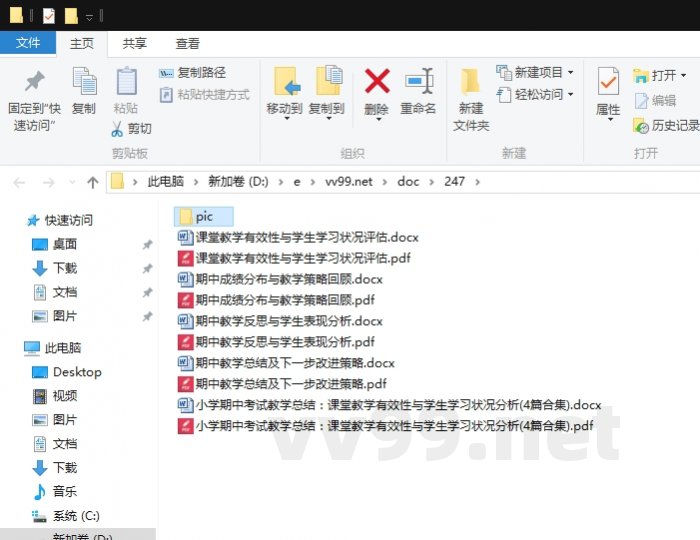Click the Forward navigation arrow
The height and width of the screenshot is (540, 700).
coord(48,183)
